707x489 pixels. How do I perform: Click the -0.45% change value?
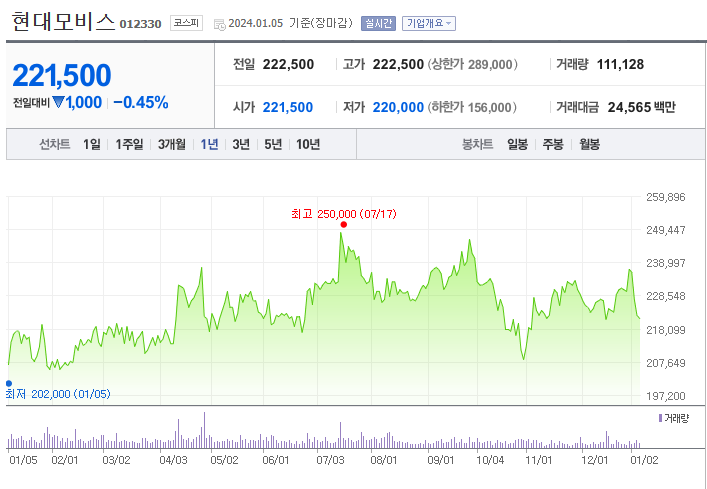click(x=141, y=103)
